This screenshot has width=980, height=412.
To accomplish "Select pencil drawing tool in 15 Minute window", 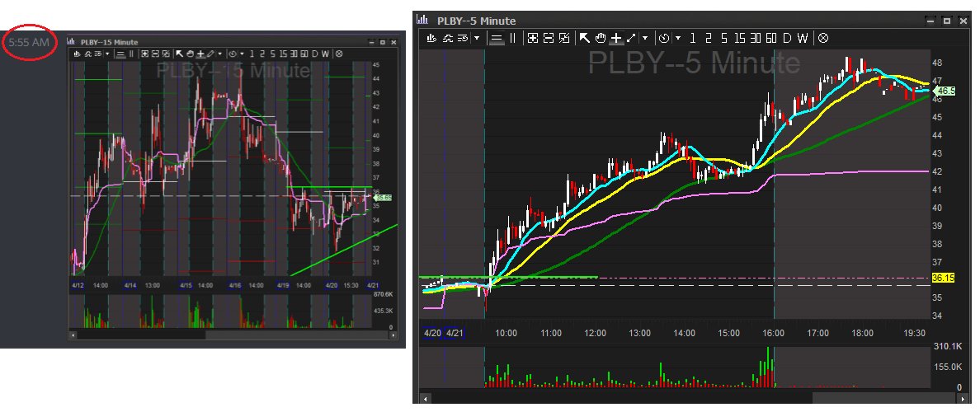I will click(x=210, y=54).
